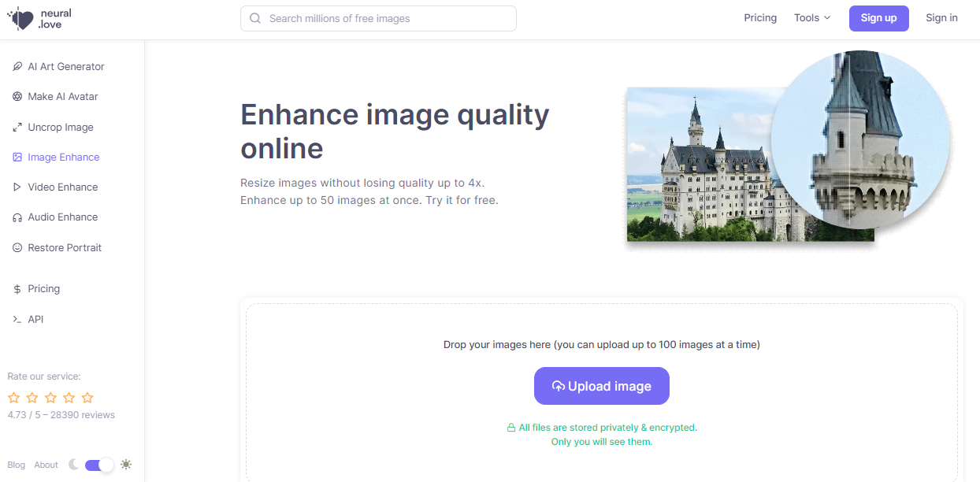Click the Sign in link
The image size is (980, 482).
coord(941,18)
